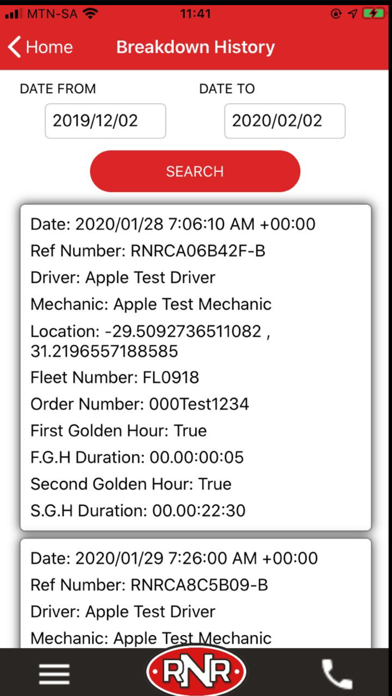
Task: Tap the battery indicator in the status bar
Action: point(373,14)
